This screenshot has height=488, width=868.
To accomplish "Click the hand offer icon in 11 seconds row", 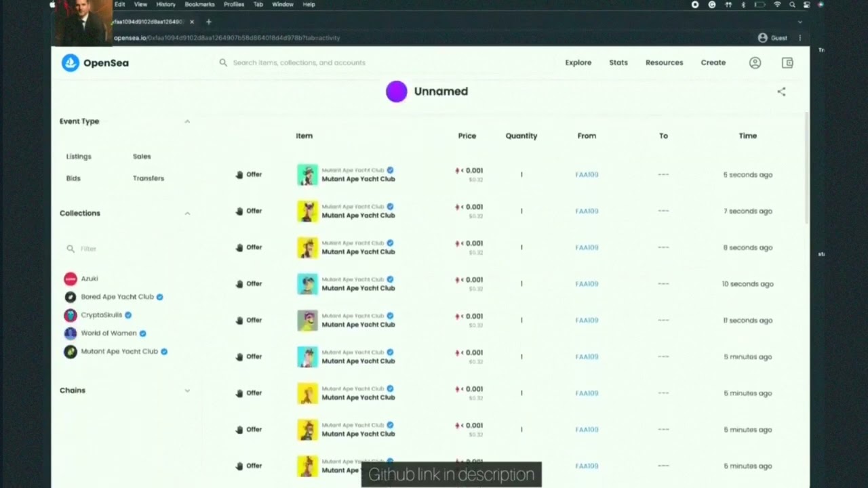I will [x=239, y=320].
